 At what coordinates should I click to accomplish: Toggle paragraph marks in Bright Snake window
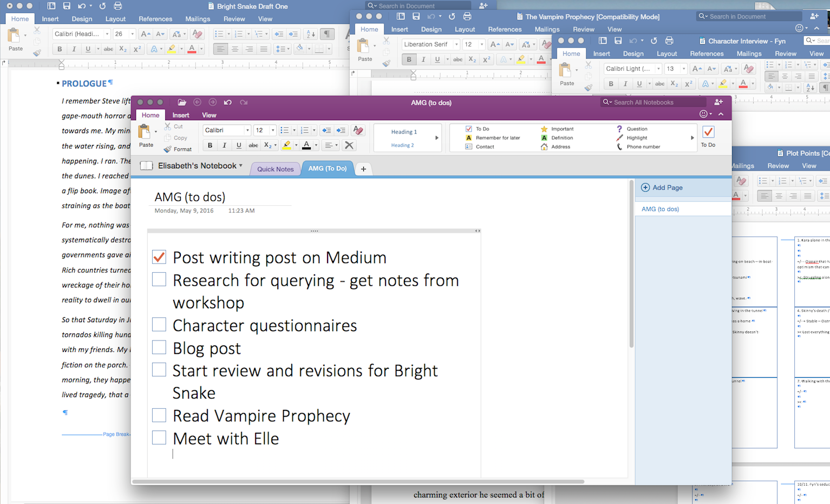327,34
